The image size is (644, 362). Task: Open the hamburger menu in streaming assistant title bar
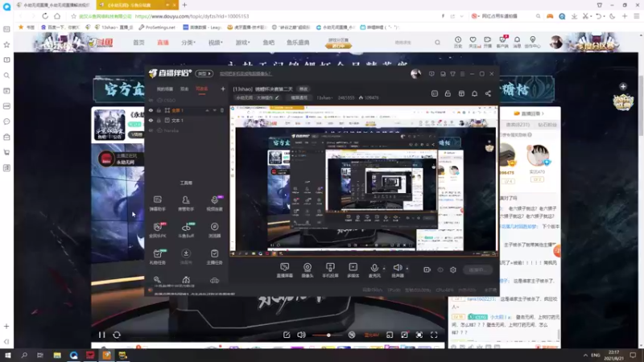pyautogui.click(x=462, y=74)
